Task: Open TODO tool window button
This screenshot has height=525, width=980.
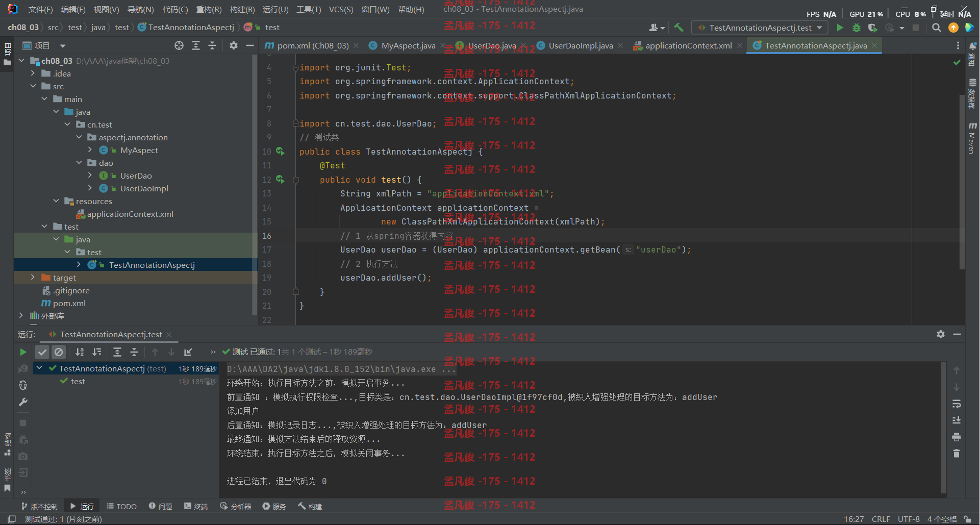Action: (121, 507)
